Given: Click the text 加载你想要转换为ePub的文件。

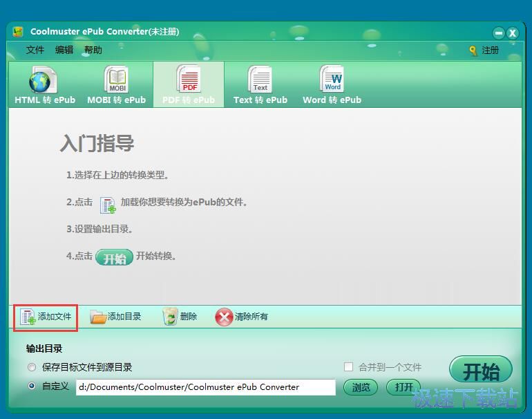Looking at the screenshot, I should pyautogui.click(x=184, y=202).
